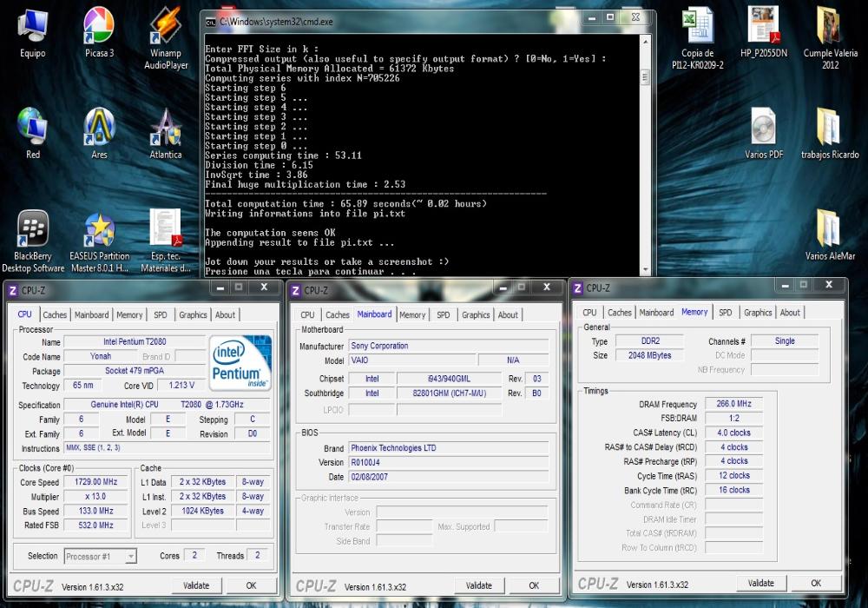
Task: Open Memory tab in left CPU-Z window
Action: click(x=129, y=314)
